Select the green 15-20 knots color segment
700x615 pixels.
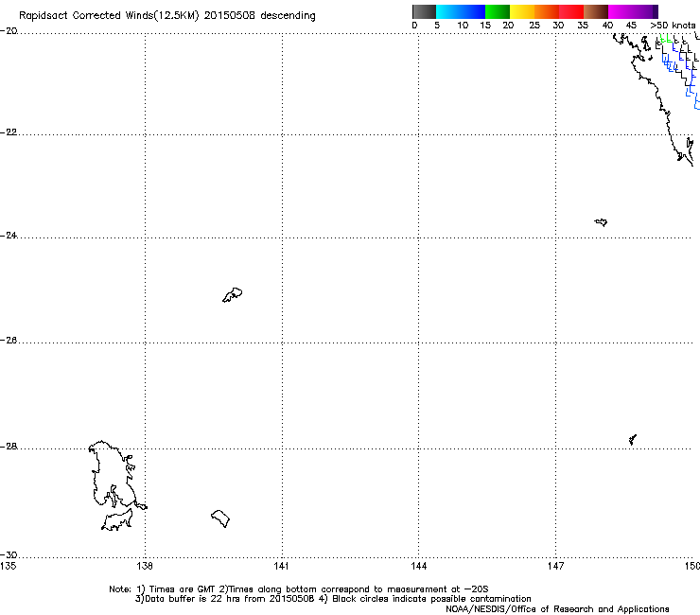pos(498,11)
